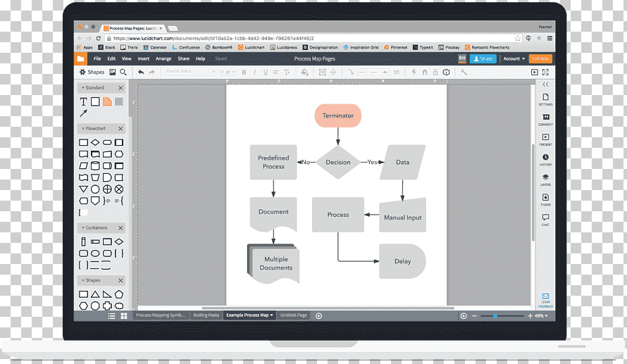Select the Terminator shape on canvas
This screenshot has height=364, width=627.
click(x=338, y=115)
